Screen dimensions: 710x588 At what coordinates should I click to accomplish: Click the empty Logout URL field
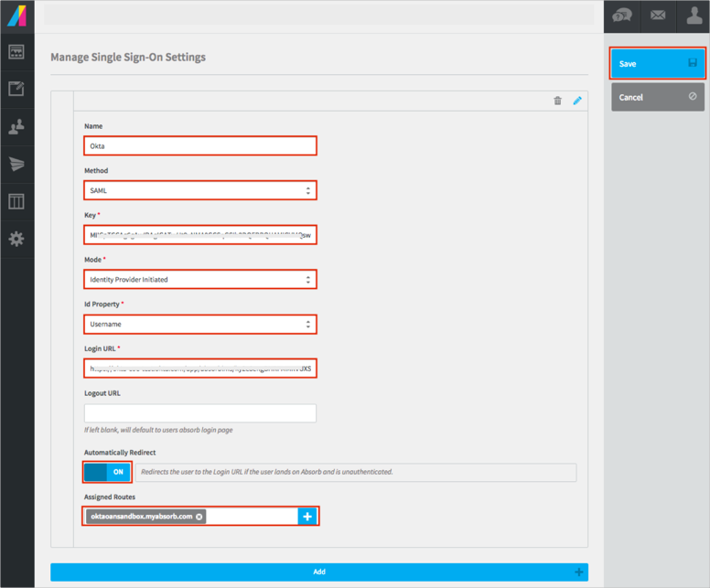199,413
